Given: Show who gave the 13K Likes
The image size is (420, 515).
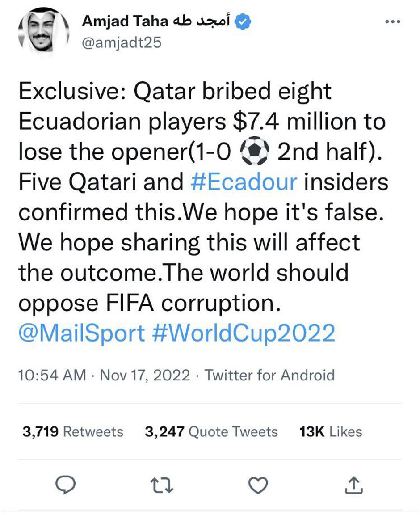Looking at the screenshot, I should pos(331,431).
